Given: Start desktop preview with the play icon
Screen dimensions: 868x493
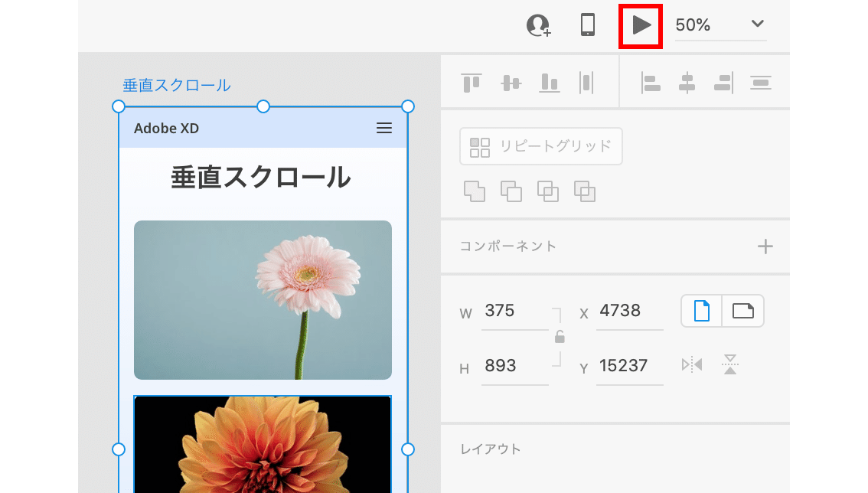Looking at the screenshot, I should click(x=640, y=24).
